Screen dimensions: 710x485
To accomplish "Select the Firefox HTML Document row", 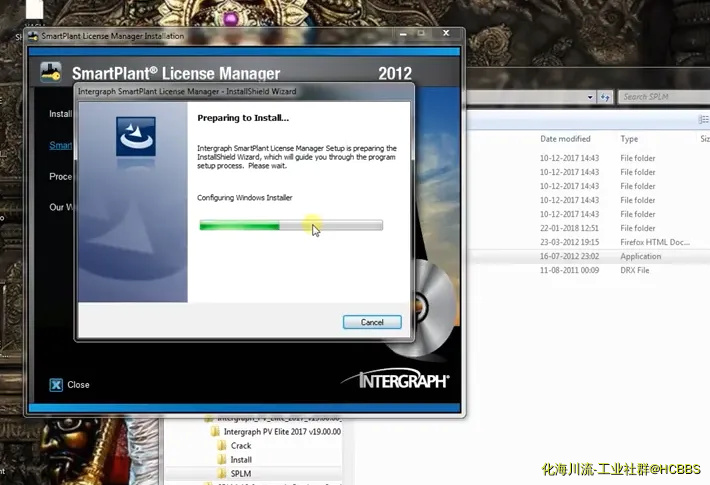I will (620, 242).
